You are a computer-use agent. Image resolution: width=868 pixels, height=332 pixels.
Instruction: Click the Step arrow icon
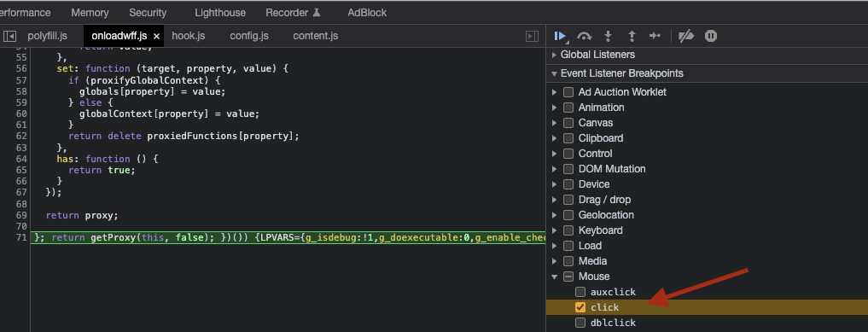[x=655, y=36]
